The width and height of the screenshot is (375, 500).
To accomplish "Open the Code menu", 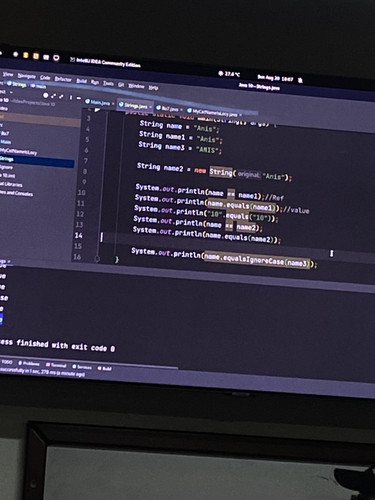I will point(45,77).
